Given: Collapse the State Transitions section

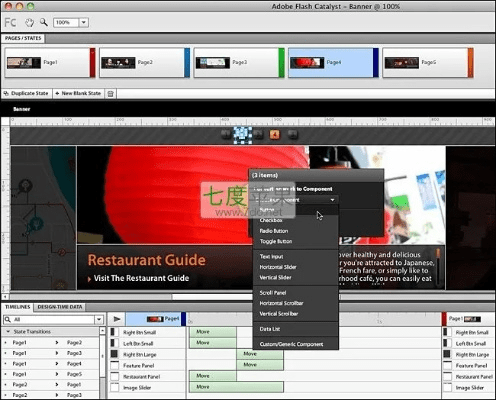Looking at the screenshot, I should 8,332.
